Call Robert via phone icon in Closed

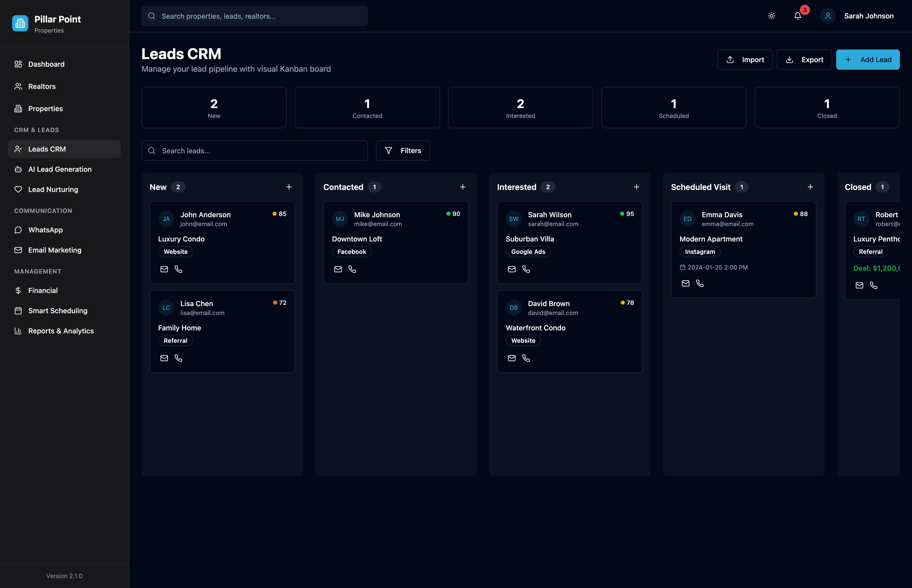tap(873, 285)
